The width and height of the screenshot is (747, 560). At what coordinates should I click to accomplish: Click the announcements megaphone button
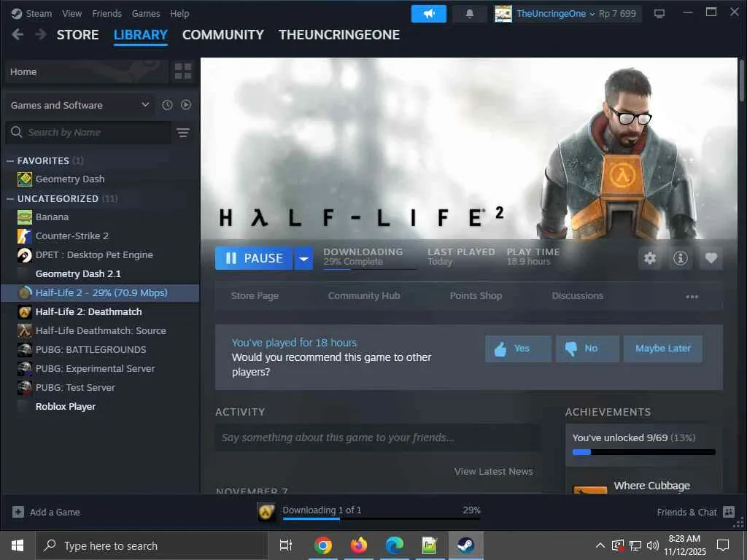(x=429, y=14)
